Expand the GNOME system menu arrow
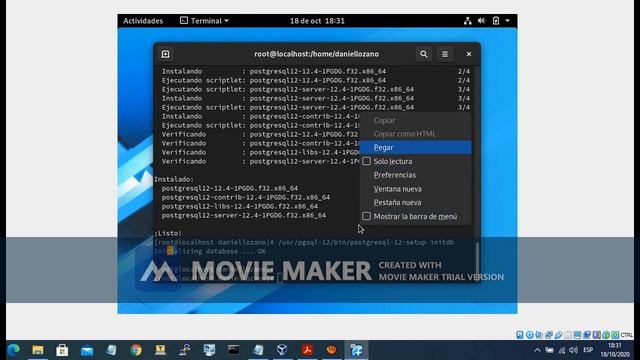Screen dimensions: 640x360 tap(507, 20)
